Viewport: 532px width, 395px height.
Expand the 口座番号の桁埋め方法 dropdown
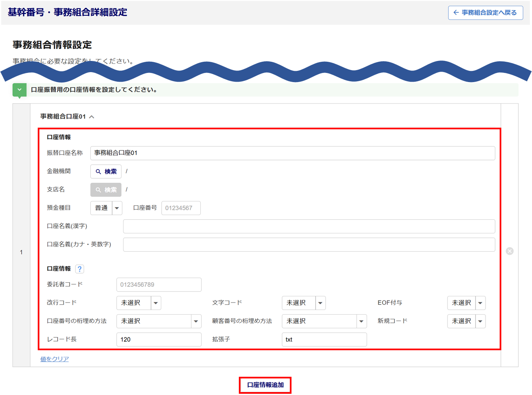click(x=159, y=321)
